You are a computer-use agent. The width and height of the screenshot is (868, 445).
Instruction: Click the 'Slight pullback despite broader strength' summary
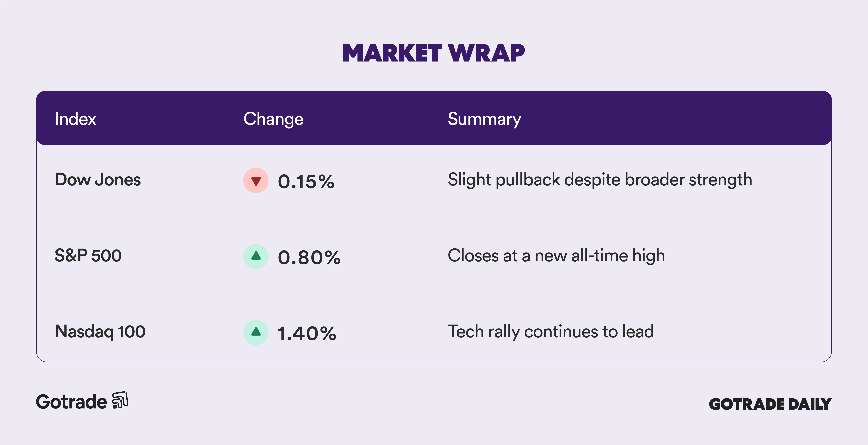click(600, 180)
